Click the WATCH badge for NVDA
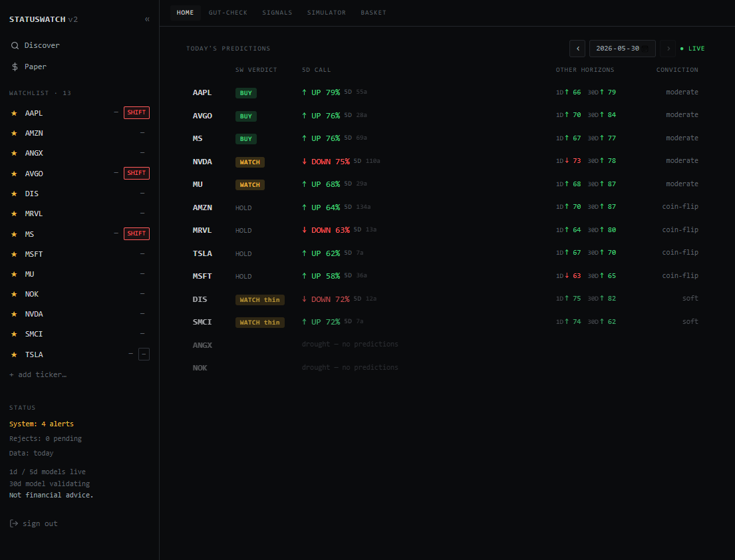 250,162
